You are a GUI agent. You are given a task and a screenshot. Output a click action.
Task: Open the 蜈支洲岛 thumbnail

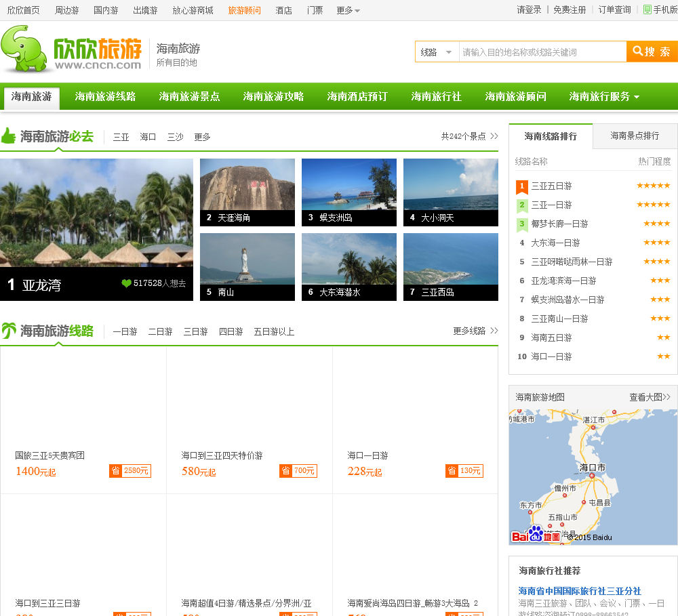349,192
